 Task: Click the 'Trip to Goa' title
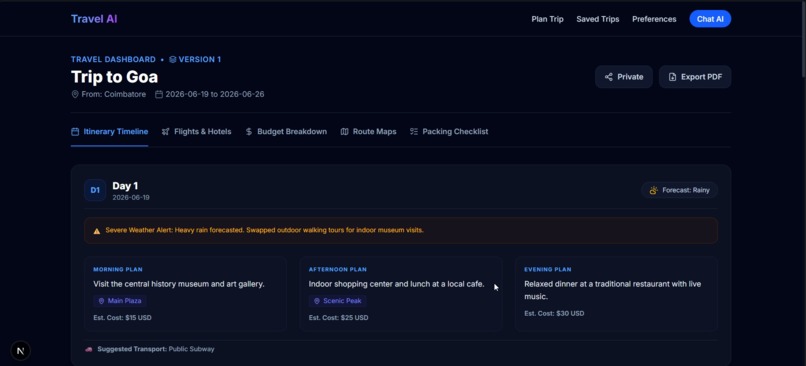(x=114, y=77)
